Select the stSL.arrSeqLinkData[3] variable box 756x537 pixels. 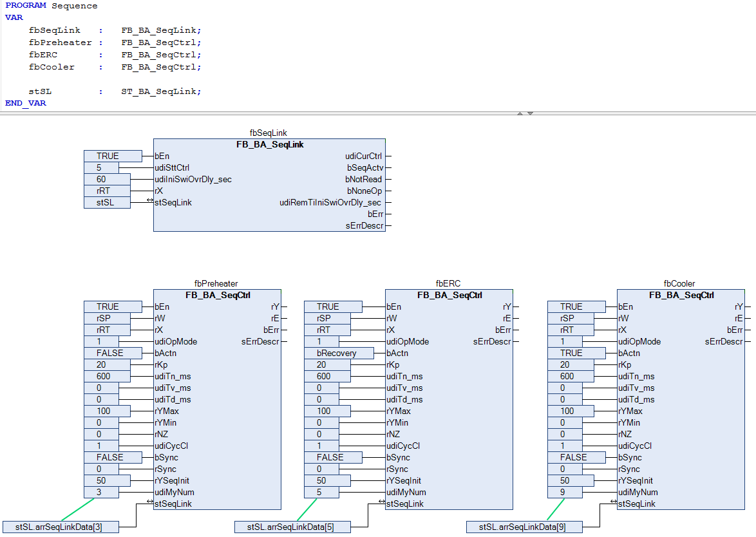click(x=61, y=527)
